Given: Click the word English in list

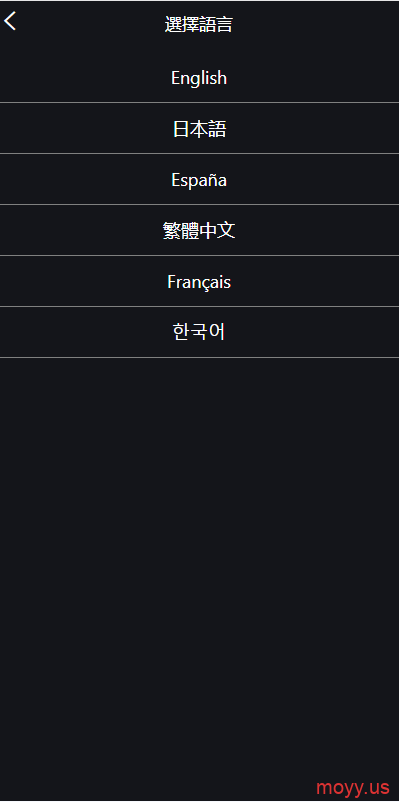Looking at the screenshot, I should click(x=199, y=78).
